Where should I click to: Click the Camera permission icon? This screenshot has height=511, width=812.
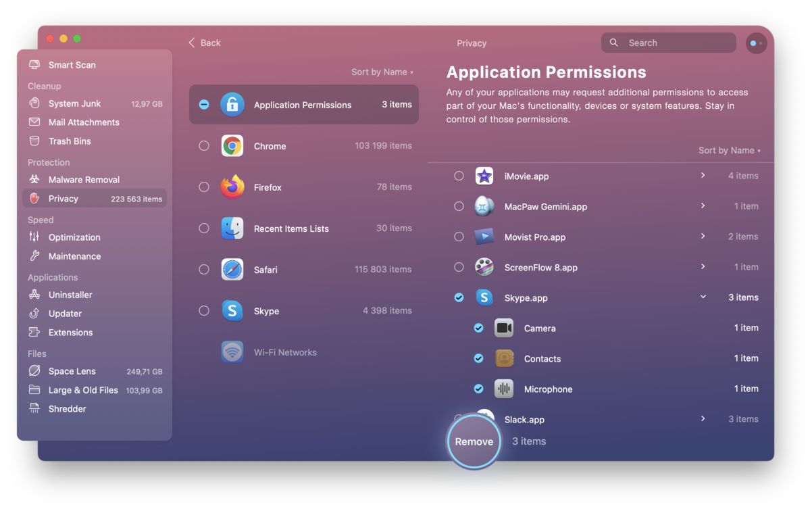[504, 328]
